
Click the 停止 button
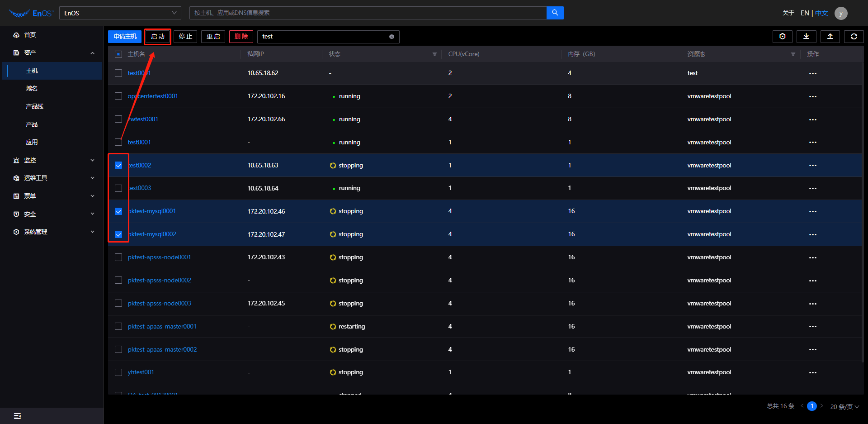[x=185, y=37]
